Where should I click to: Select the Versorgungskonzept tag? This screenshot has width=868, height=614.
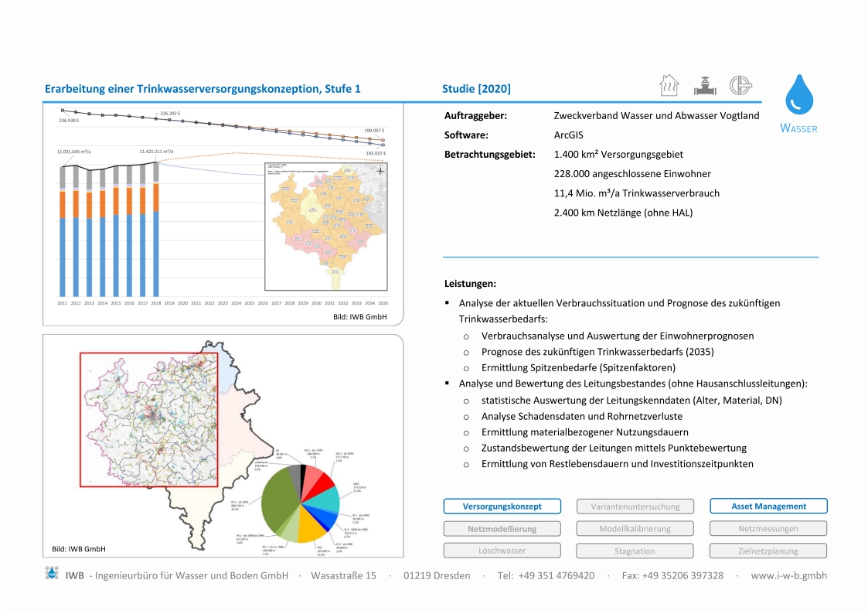click(x=502, y=507)
